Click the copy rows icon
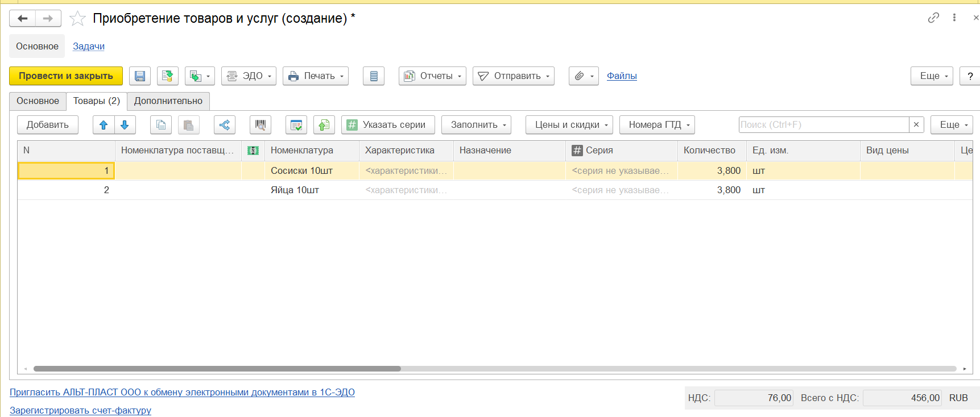 pos(161,125)
